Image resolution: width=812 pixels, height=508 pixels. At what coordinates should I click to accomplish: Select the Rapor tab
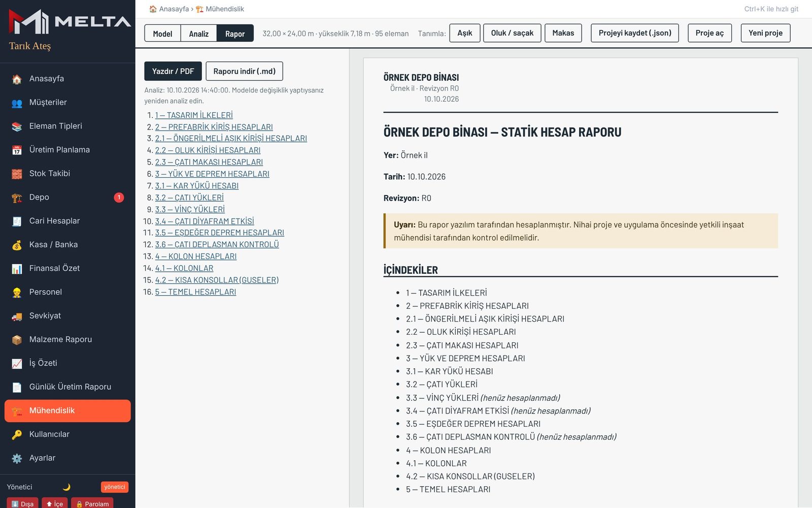235,34
